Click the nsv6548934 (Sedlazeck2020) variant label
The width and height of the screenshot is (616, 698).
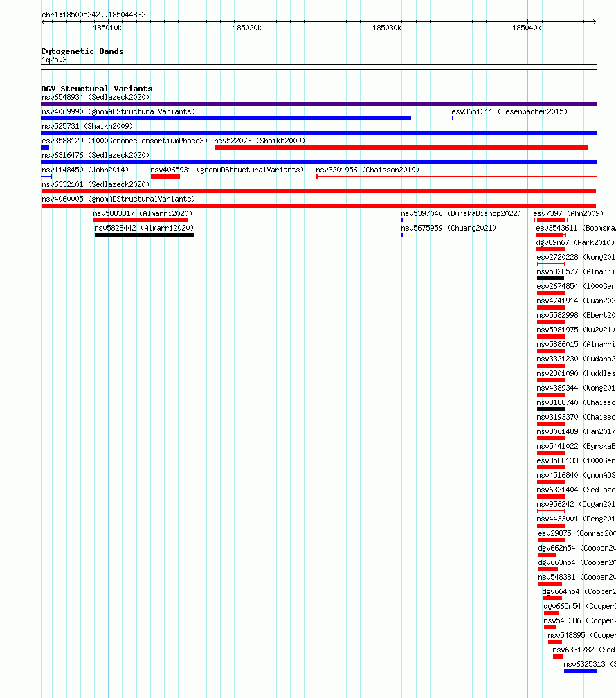[96, 97]
